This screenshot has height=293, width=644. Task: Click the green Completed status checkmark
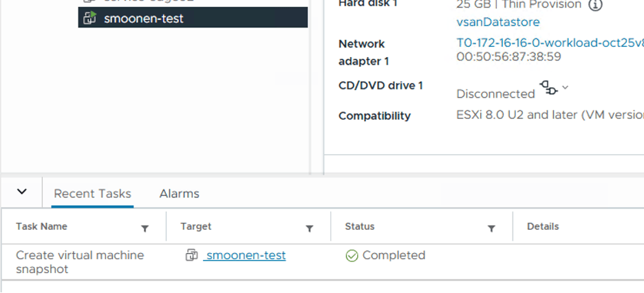(x=352, y=256)
